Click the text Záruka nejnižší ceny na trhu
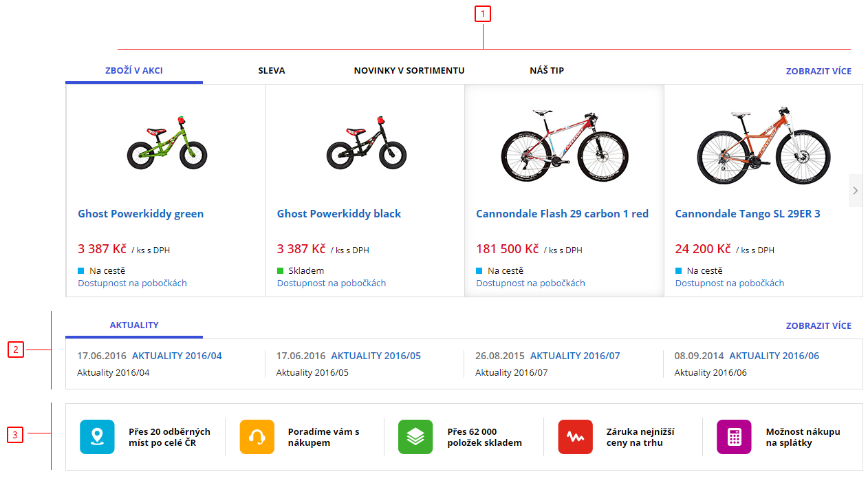Screen dimensions: 868x483 pos(640,437)
